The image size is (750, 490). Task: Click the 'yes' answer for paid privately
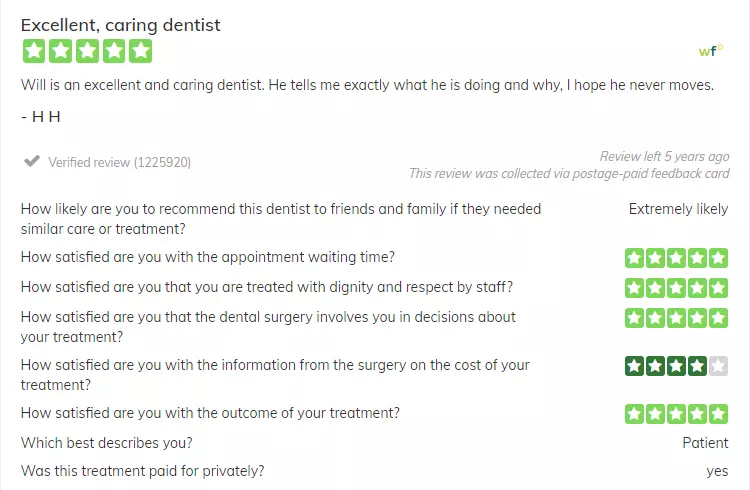pyautogui.click(x=717, y=471)
